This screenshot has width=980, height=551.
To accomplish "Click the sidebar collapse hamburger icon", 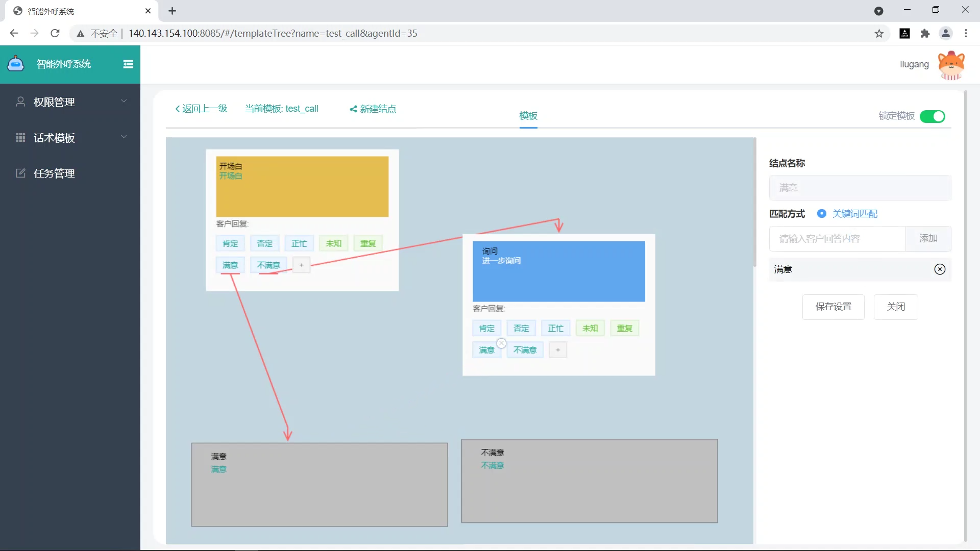I will coord(128,64).
